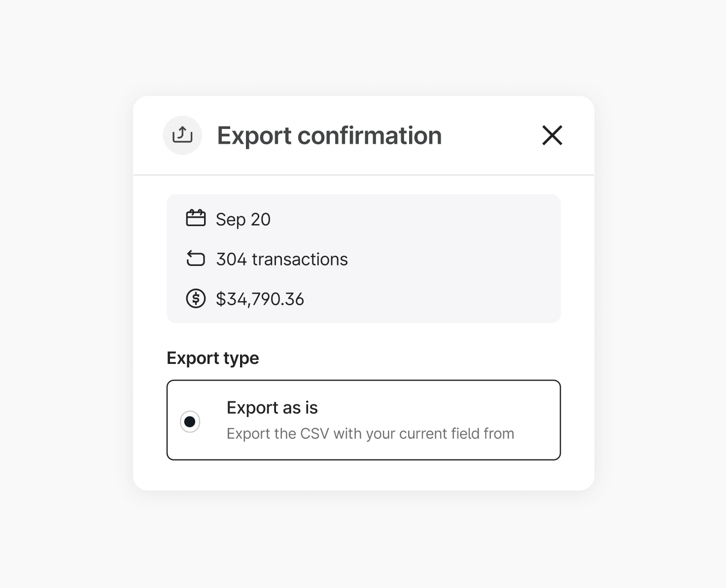Screen dimensions: 726x588
Task: Close the Export confirmation dialog
Action: [552, 135]
